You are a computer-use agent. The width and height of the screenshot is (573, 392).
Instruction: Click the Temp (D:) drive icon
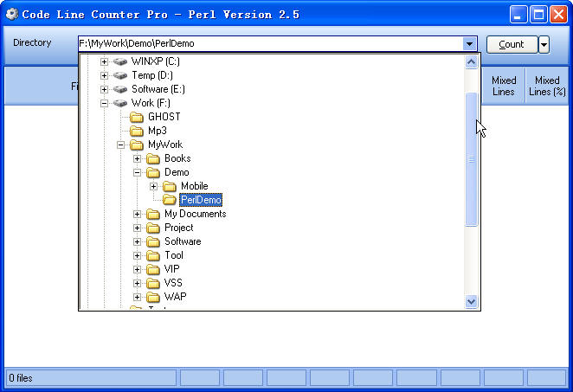[120, 75]
